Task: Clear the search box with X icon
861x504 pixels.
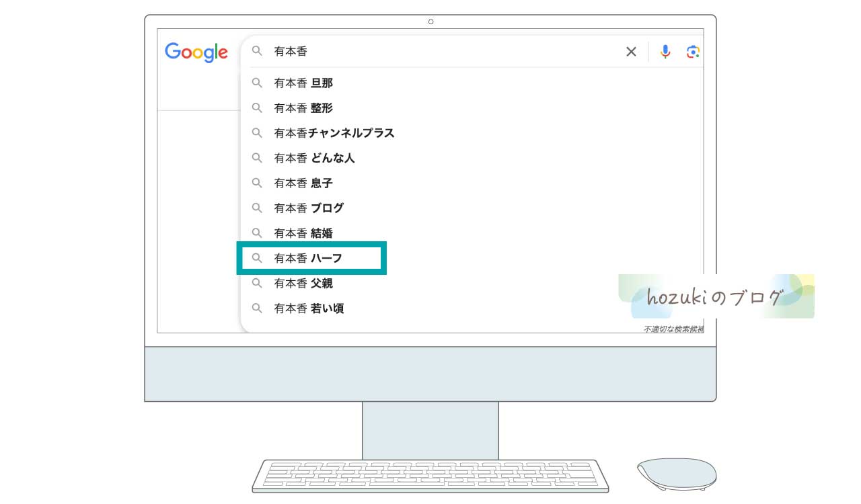Action: pos(631,52)
